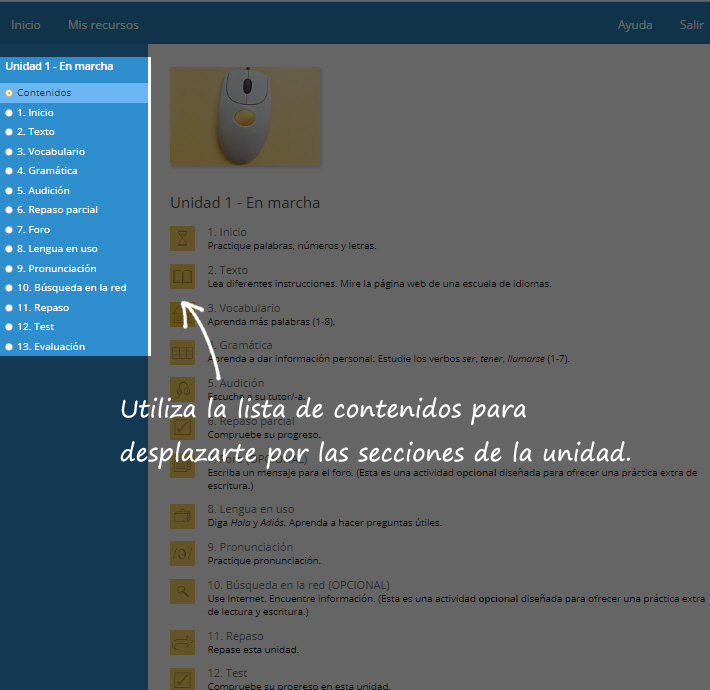
Task: Click the headphones icon for Audición
Action: [182, 389]
